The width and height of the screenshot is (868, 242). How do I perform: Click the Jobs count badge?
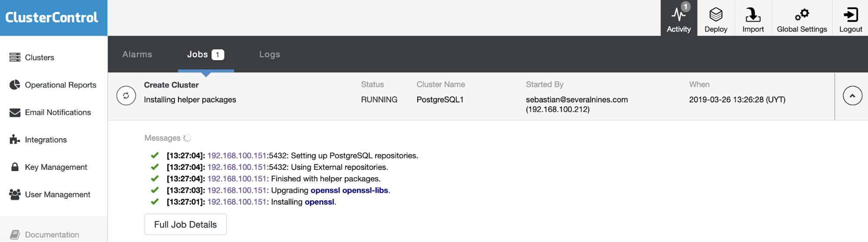pyautogui.click(x=218, y=55)
